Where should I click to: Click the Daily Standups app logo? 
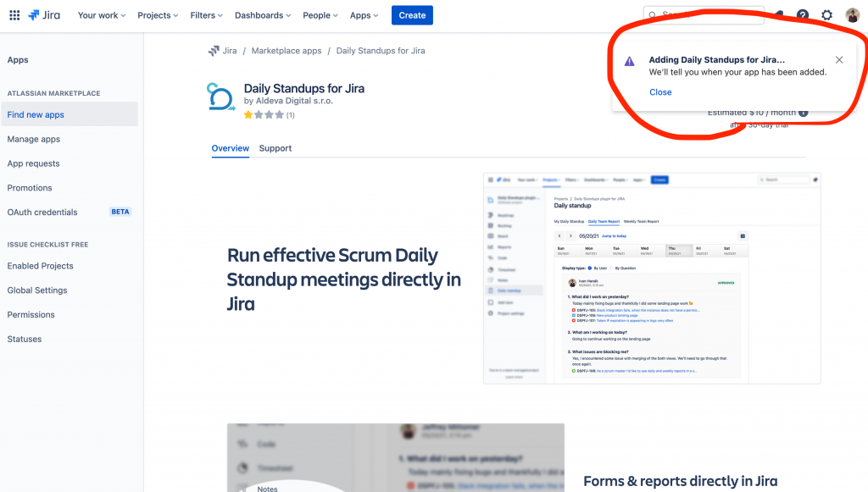point(221,97)
